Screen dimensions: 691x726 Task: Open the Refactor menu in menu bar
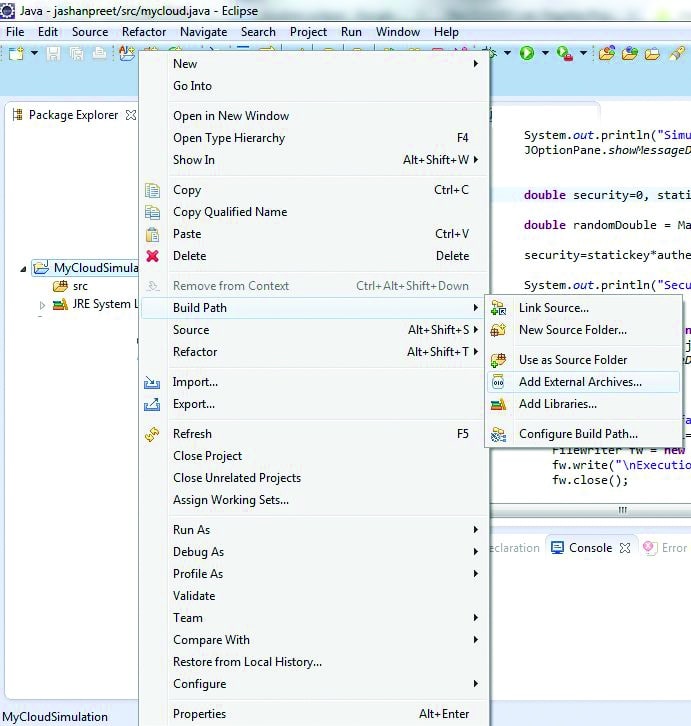click(144, 32)
